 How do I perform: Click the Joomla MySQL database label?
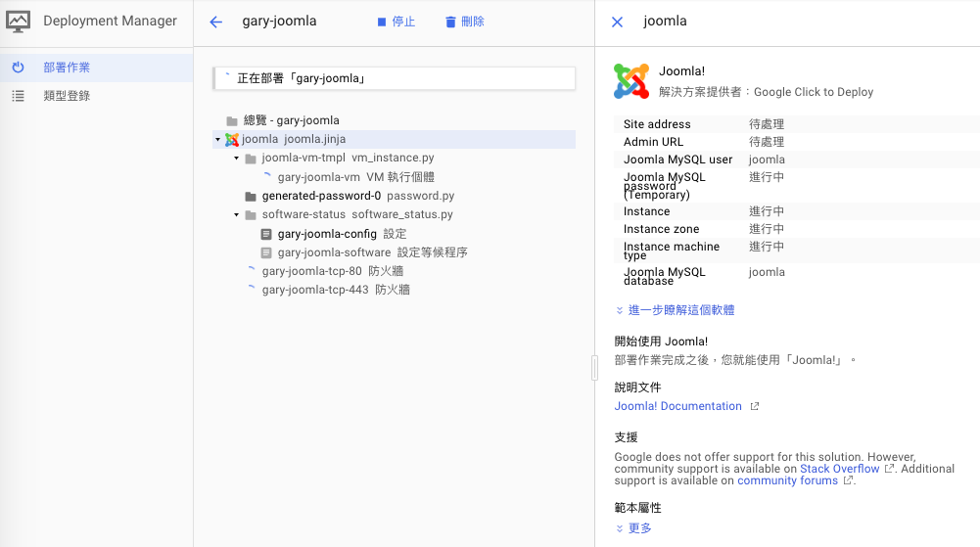(x=665, y=276)
